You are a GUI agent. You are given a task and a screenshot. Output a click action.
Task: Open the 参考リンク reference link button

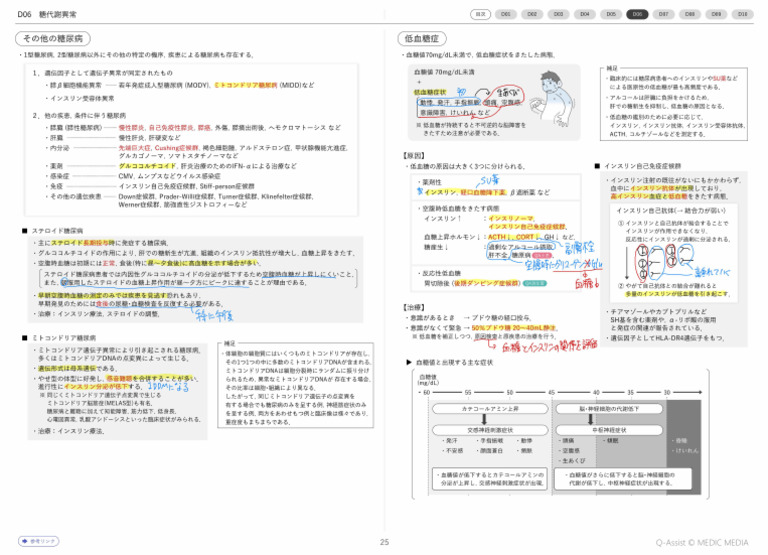39,541
